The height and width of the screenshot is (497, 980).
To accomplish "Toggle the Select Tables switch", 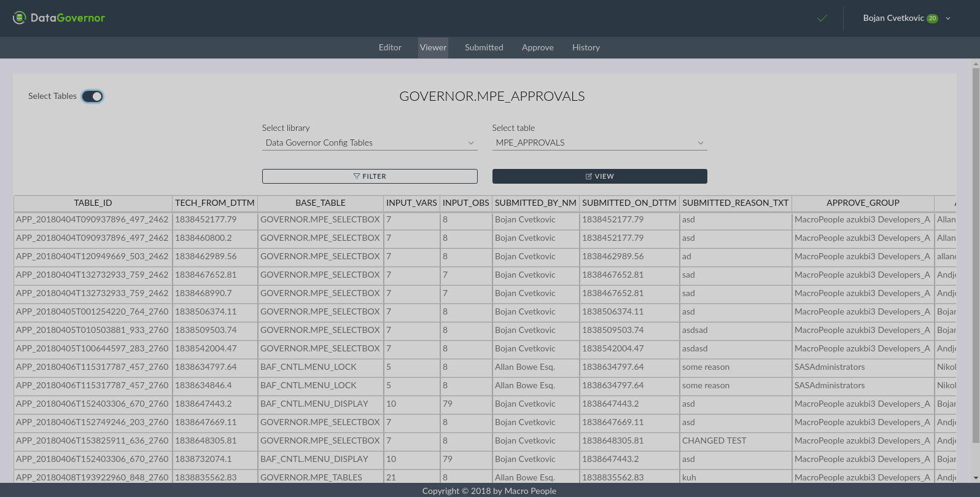I will [93, 96].
